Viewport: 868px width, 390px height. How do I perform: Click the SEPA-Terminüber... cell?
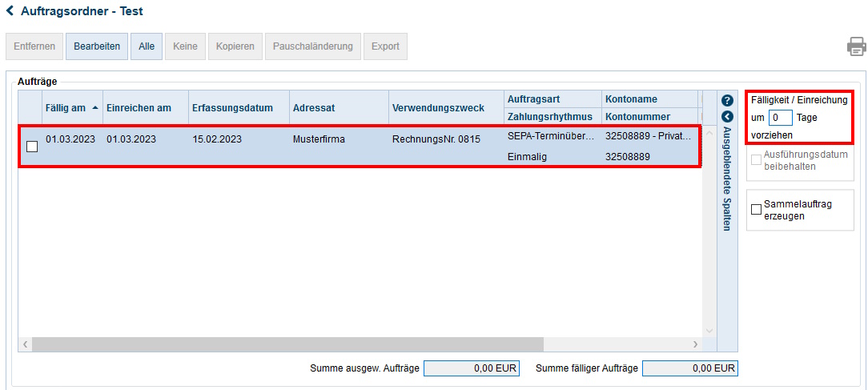point(552,136)
